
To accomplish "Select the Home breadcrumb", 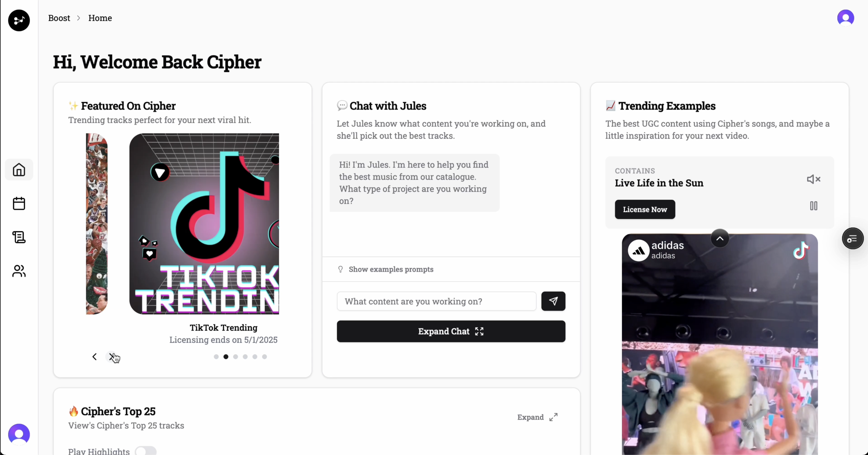I will (x=100, y=18).
